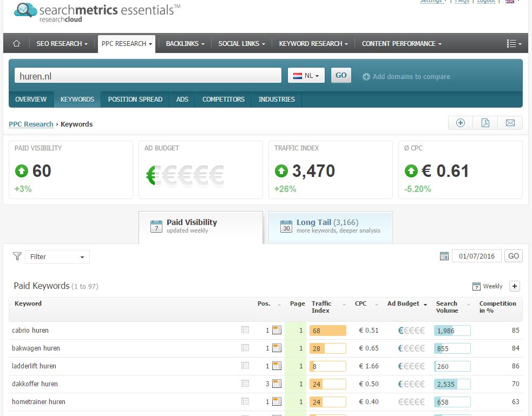
Task: Click the Add domains plus icon
Action: pyautogui.click(x=366, y=77)
